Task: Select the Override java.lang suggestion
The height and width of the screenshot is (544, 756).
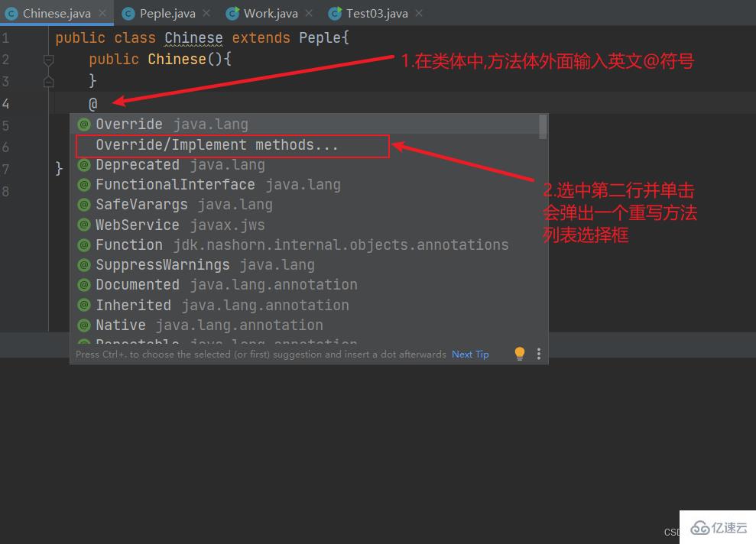Action: click(305, 125)
